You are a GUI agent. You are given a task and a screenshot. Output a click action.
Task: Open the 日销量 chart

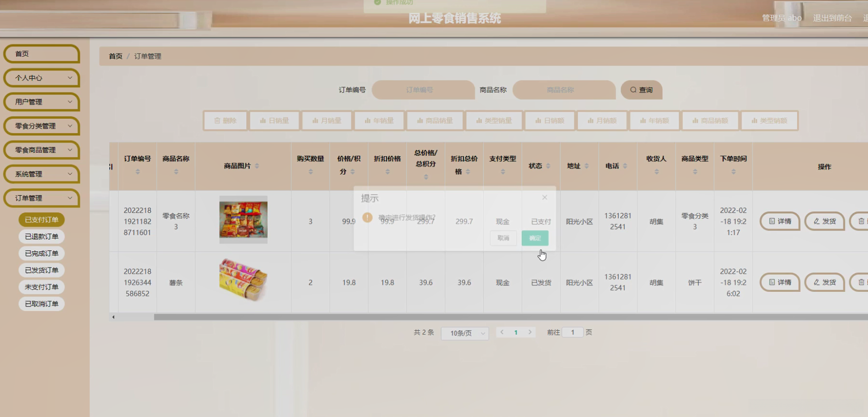tap(274, 121)
